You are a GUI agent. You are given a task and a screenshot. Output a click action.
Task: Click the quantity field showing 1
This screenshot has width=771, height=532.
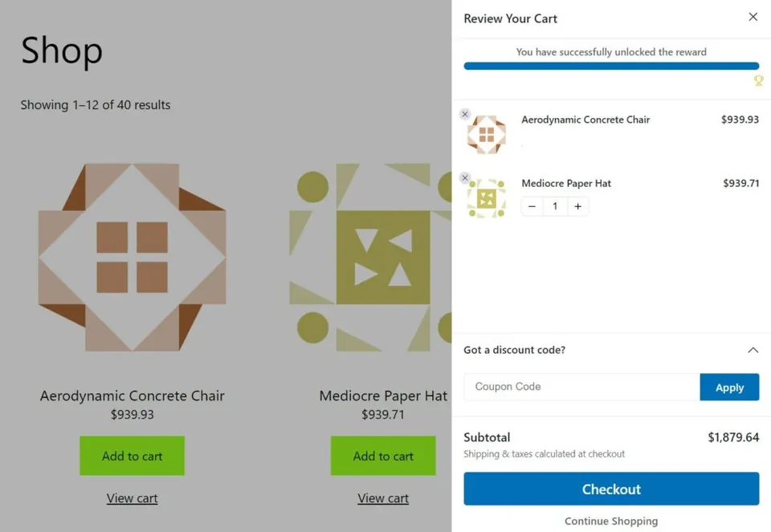555,207
